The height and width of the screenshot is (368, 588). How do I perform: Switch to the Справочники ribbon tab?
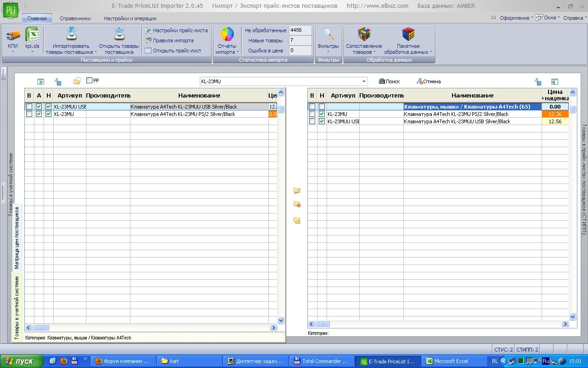75,18
